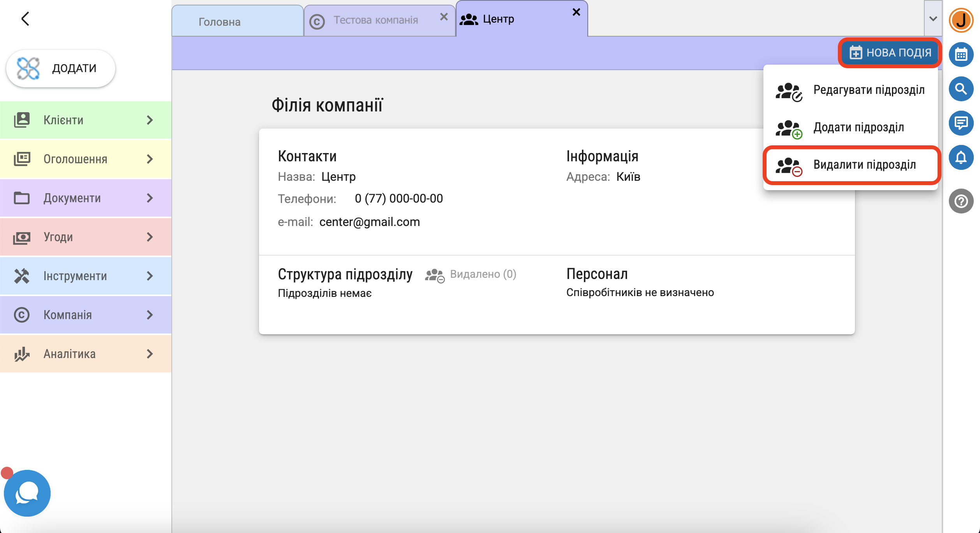Choose Редагувати підрозділ from menu
This screenshot has height=533, width=980.
coord(851,90)
